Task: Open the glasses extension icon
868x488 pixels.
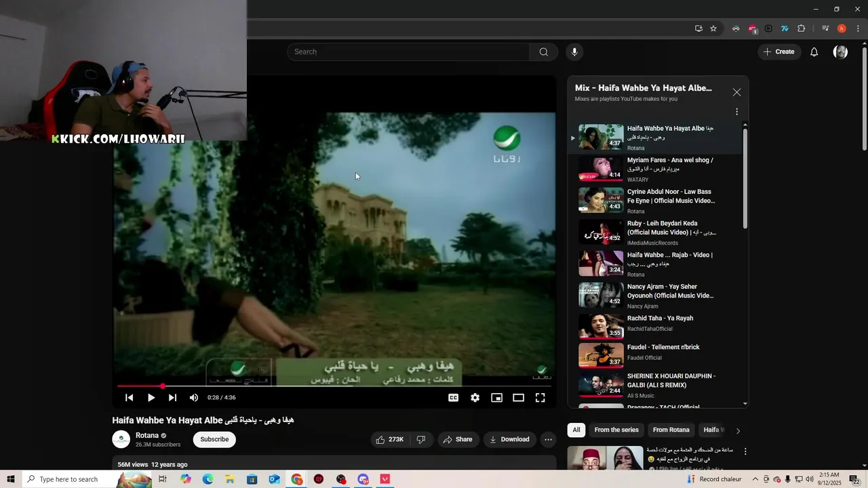Action: click(x=736, y=28)
